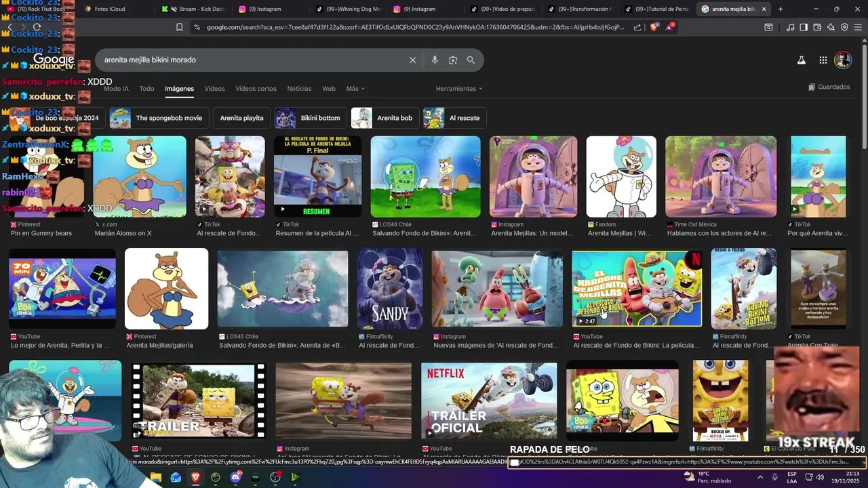Image resolution: width=868 pixels, height=488 pixels.
Task: Open Google Lens image search
Action: tap(453, 60)
